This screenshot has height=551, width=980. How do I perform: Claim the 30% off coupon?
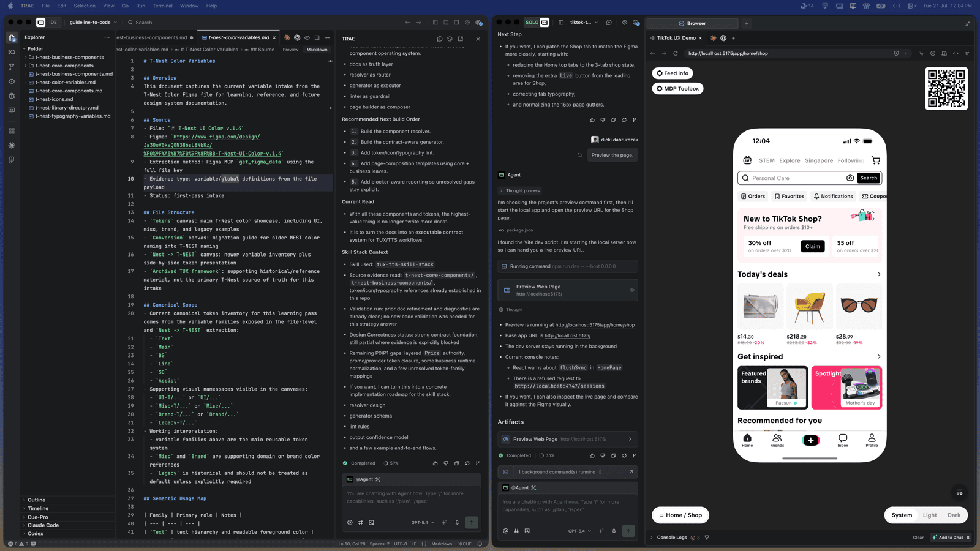[813, 246]
